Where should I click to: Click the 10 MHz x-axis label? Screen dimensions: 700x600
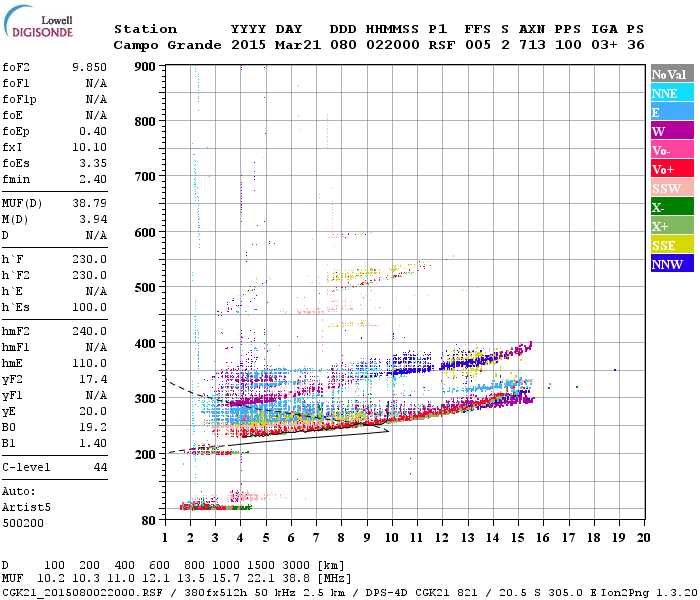(x=392, y=538)
